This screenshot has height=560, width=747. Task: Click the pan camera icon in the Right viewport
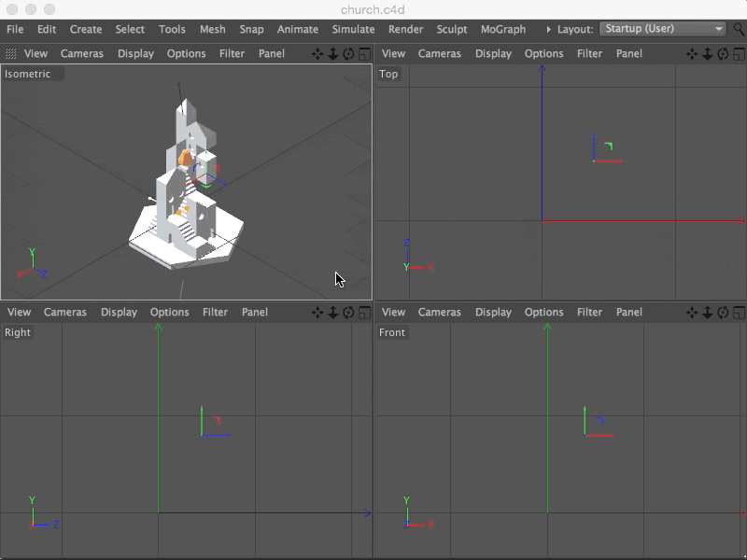click(317, 312)
